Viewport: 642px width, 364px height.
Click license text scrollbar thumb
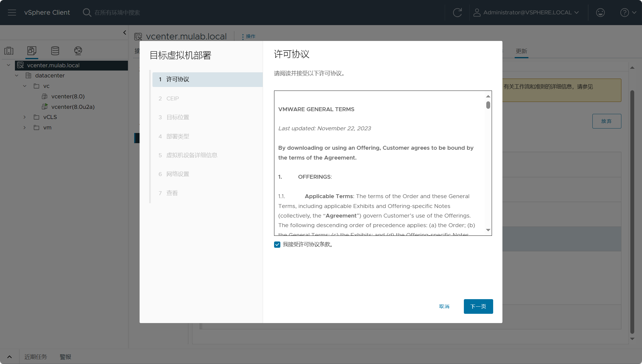click(488, 105)
